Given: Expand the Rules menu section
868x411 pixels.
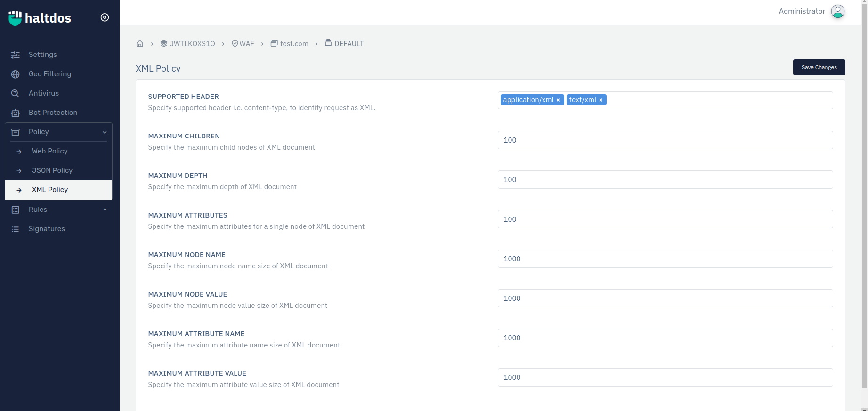Looking at the screenshot, I should point(105,210).
